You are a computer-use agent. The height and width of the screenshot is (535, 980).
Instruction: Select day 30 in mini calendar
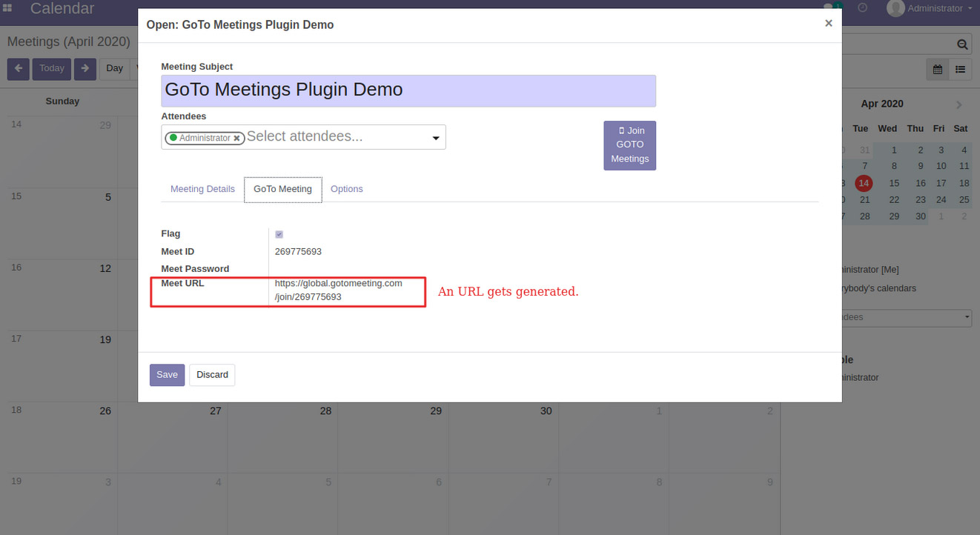tap(921, 216)
